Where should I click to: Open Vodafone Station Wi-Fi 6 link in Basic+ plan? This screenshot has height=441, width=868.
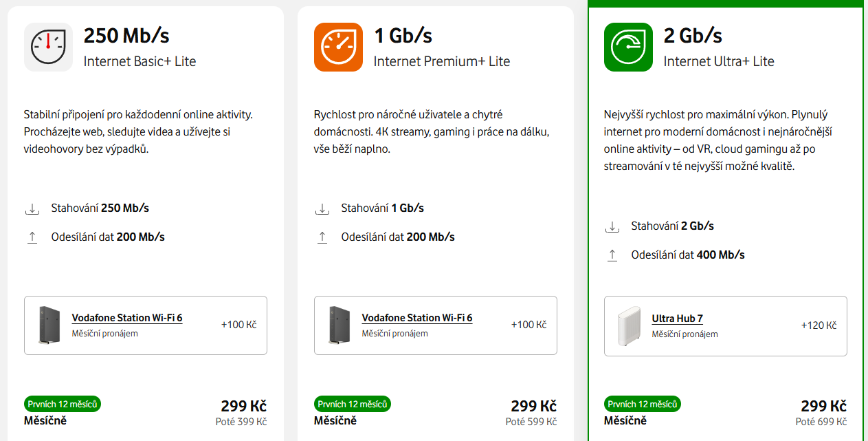(127, 318)
